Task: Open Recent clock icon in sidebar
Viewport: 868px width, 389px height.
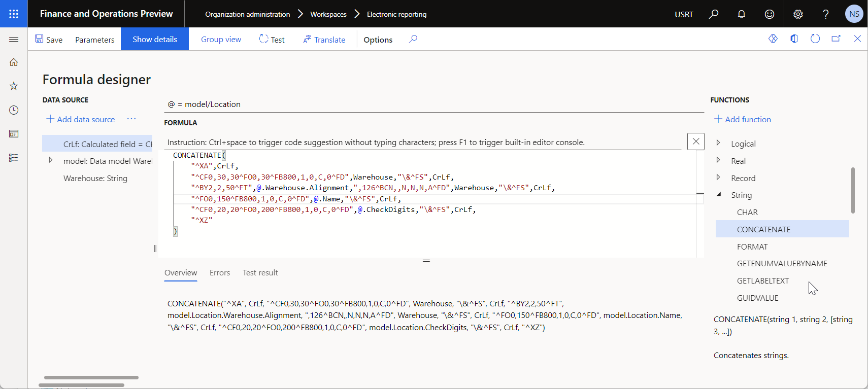Action: click(x=14, y=110)
